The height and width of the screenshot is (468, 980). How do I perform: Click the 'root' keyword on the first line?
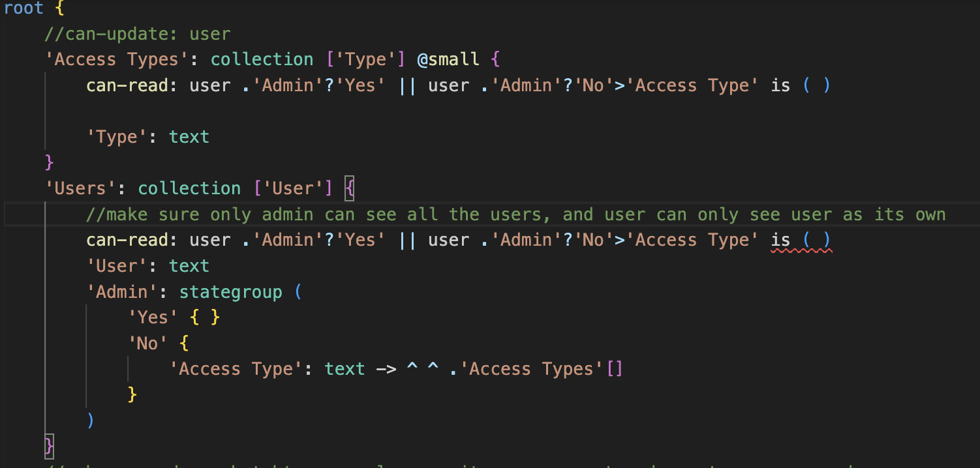pos(24,8)
